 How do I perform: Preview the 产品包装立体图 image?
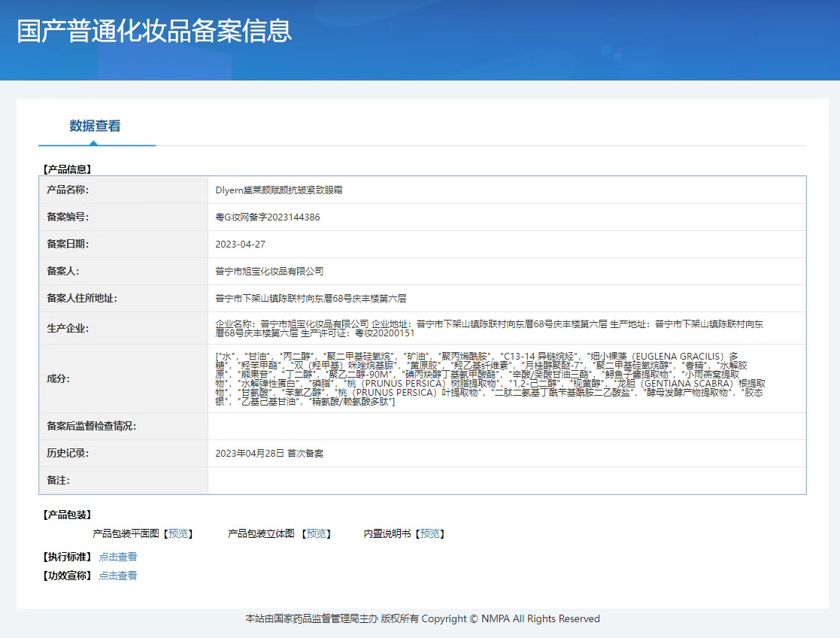tap(316, 533)
